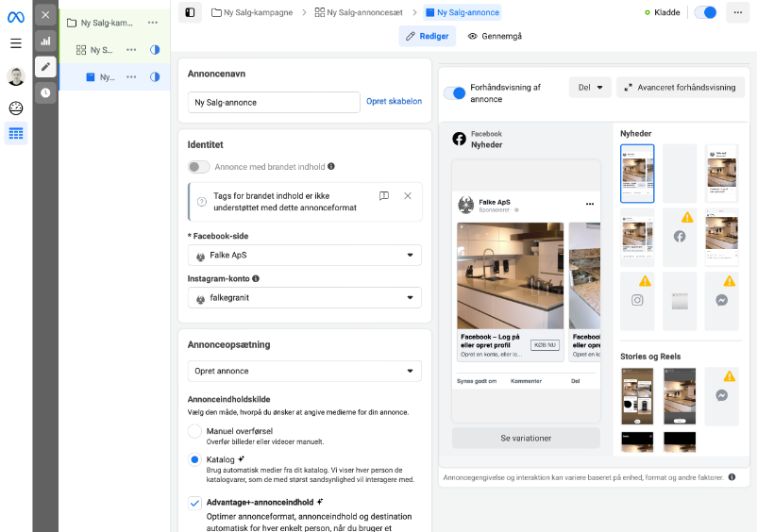757x532 pixels.
Task: Click info icon beside ad rendering disclaimer
Action: point(732,477)
